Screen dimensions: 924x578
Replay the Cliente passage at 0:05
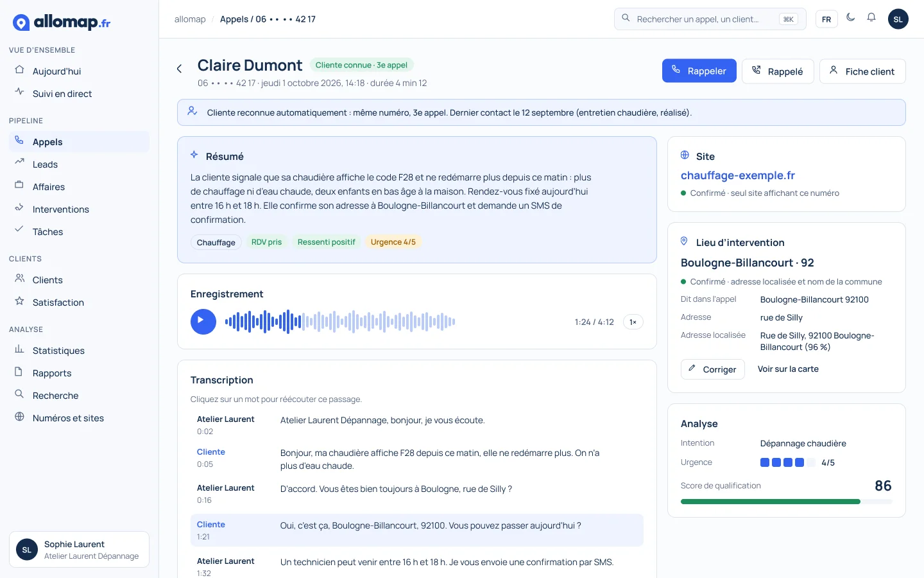point(417,459)
